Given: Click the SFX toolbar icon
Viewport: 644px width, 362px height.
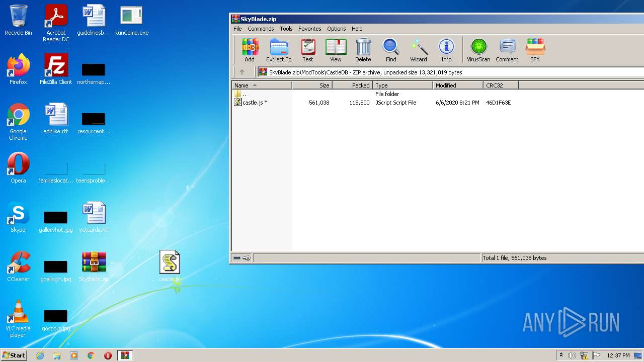Looking at the screenshot, I should 535,50.
